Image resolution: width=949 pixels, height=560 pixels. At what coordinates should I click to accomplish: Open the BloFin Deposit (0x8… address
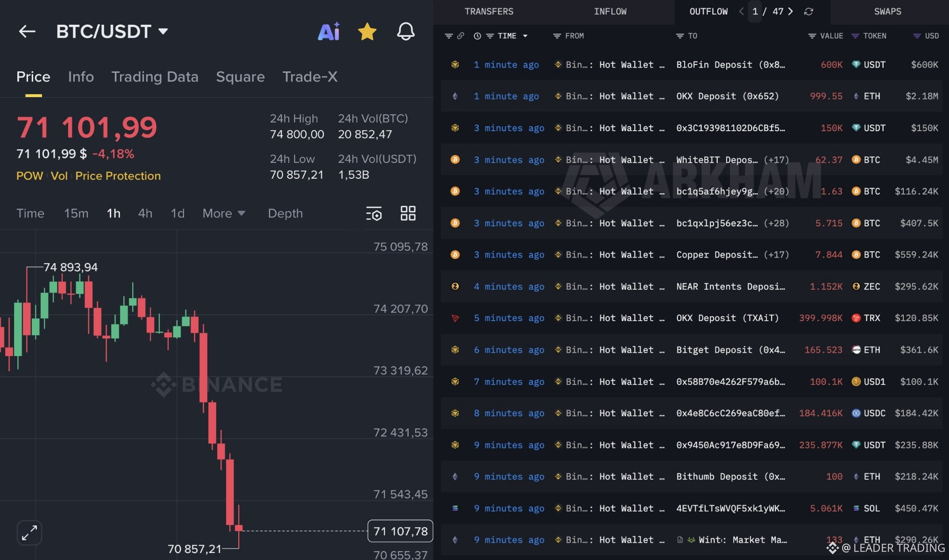click(x=730, y=65)
